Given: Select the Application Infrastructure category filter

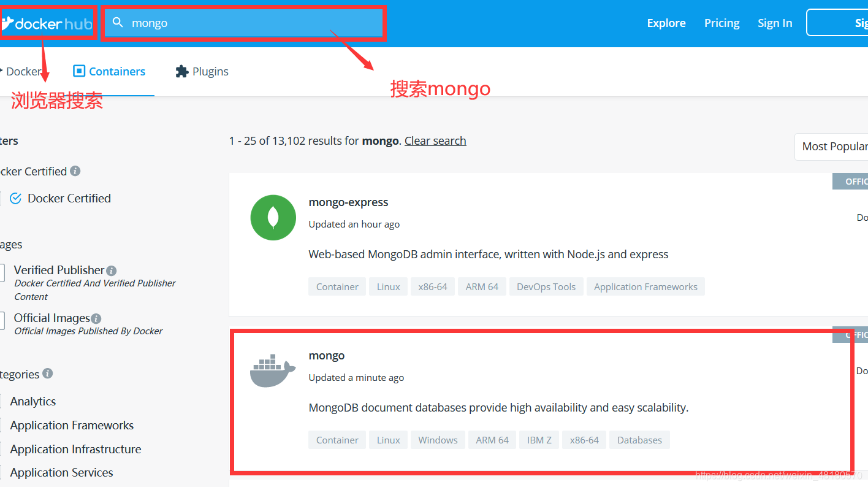Looking at the screenshot, I should (x=75, y=449).
